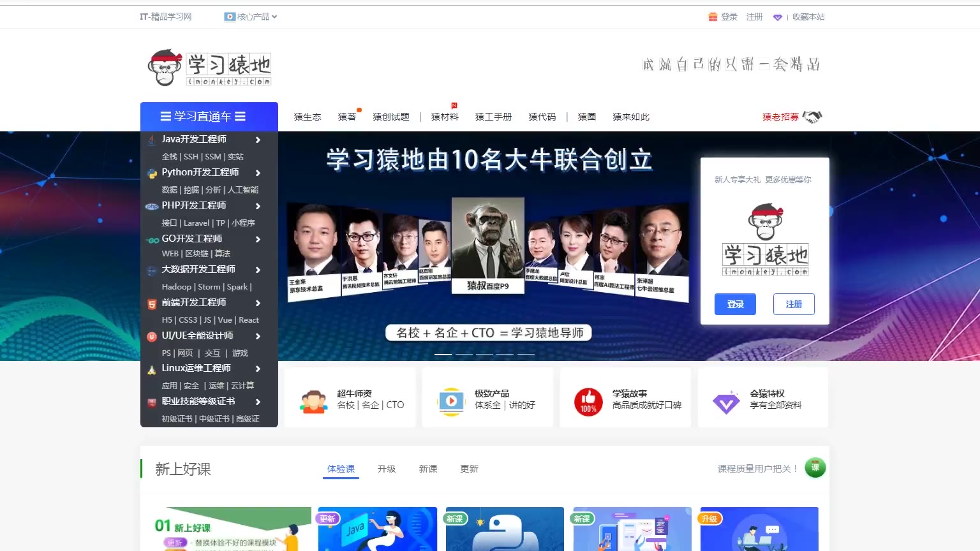This screenshot has width=980, height=551.
Task: Click the 登录 link in the top bar
Action: 729,17
